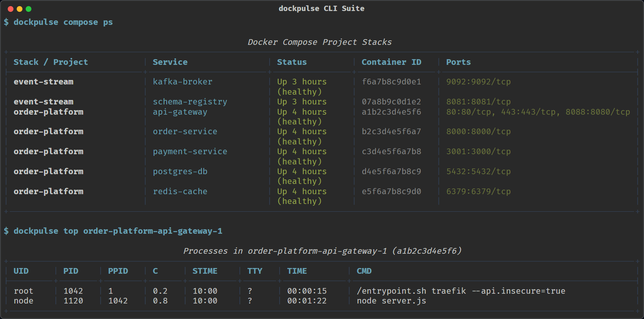Click the "5432:5432/tcp" port mapping
The image size is (644, 319).
pos(479,172)
